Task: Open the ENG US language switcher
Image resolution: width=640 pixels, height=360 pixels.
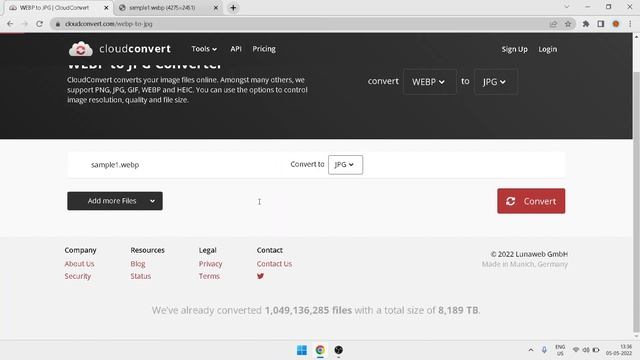Action: coord(560,350)
